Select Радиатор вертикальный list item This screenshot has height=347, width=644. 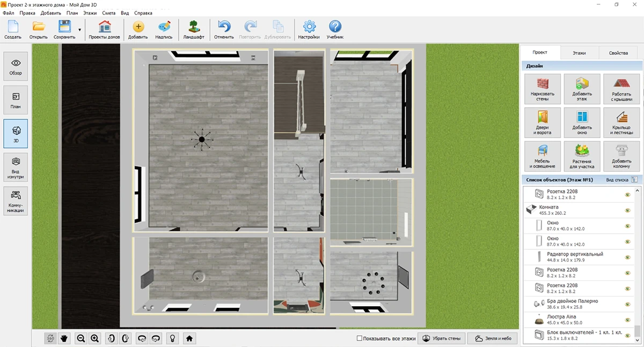point(577,257)
